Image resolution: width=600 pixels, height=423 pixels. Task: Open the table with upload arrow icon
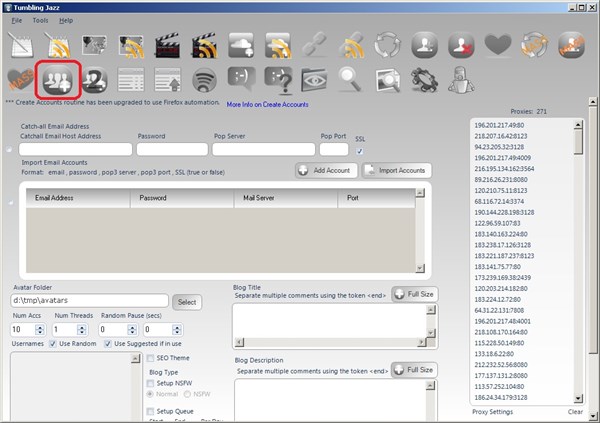tap(168, 80)
